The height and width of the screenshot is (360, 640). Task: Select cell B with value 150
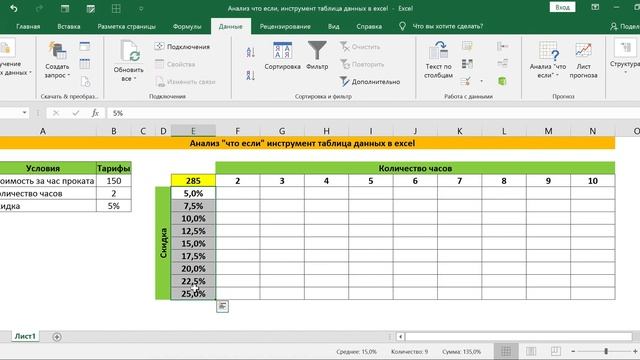coord(114,181)
